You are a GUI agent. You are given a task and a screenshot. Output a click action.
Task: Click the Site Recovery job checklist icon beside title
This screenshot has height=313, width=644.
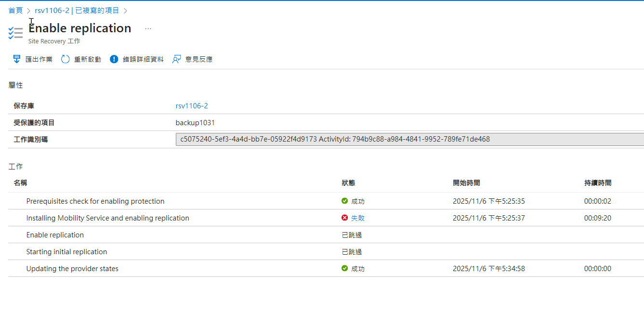(x=15, y=33)
